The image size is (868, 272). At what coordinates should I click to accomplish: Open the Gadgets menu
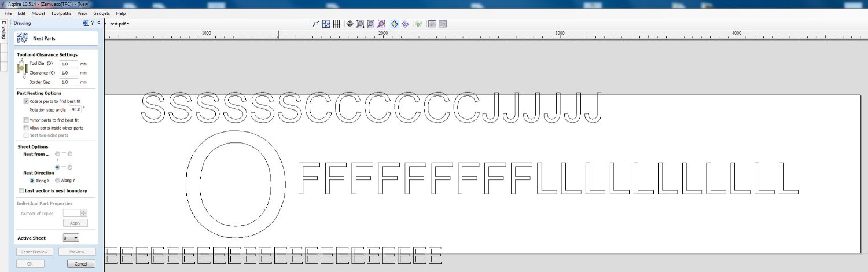click(101, 13)
